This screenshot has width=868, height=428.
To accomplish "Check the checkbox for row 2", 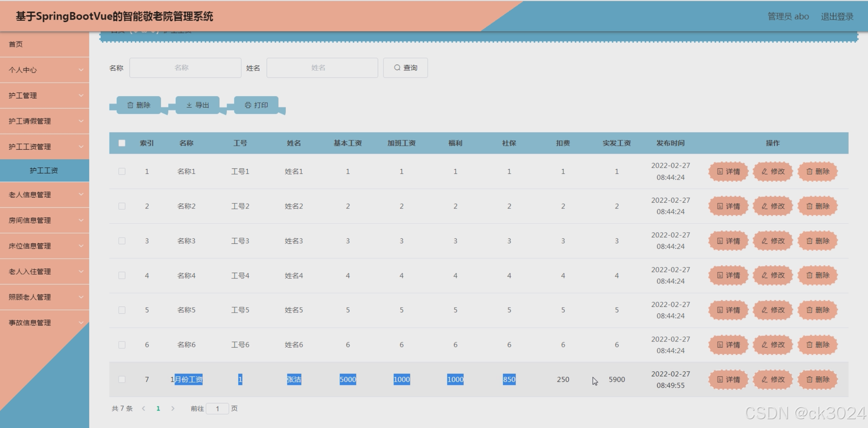I will pyautogui.click(x=122, y=206).
